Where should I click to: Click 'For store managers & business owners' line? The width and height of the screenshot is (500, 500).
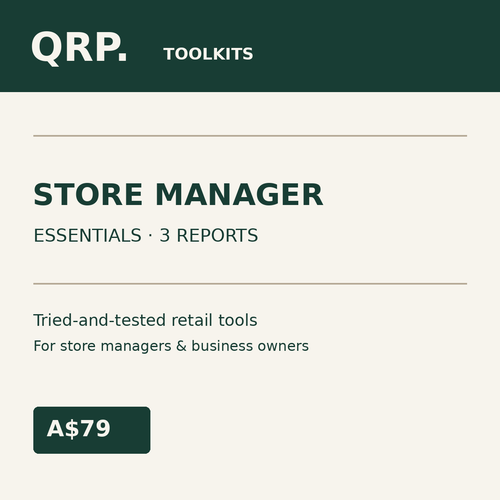(171, 346)
